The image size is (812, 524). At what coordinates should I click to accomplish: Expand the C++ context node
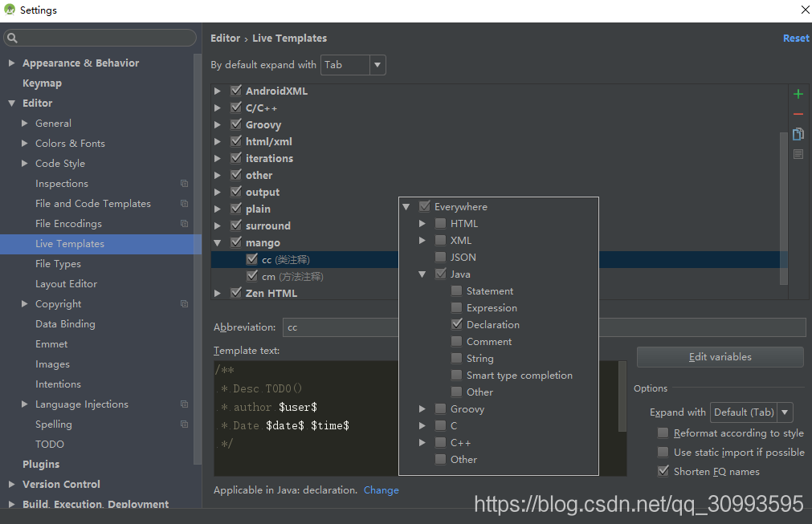pyautogui.click(x=422, y=442)
